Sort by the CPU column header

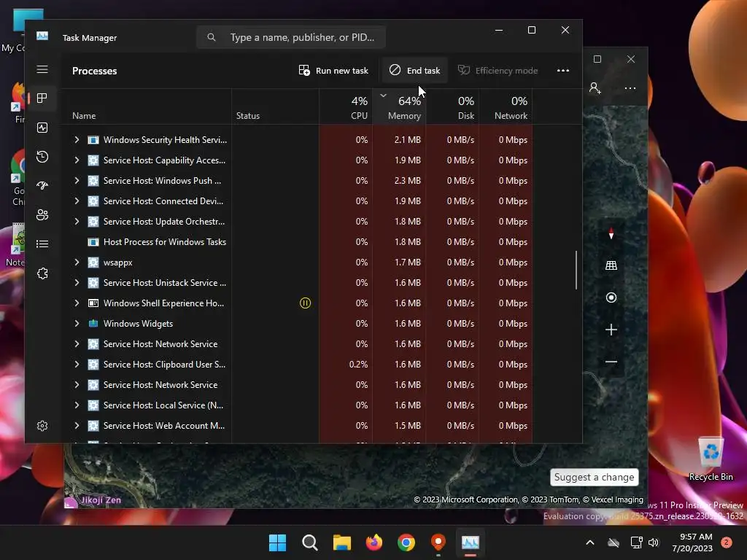[x=346, y=107]
